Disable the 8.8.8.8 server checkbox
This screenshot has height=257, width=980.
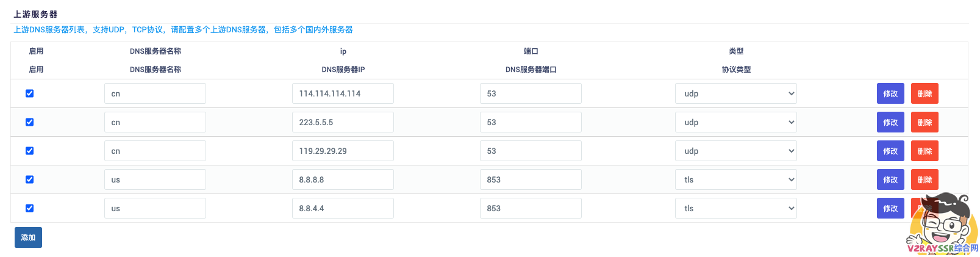[x=29, y=179]
